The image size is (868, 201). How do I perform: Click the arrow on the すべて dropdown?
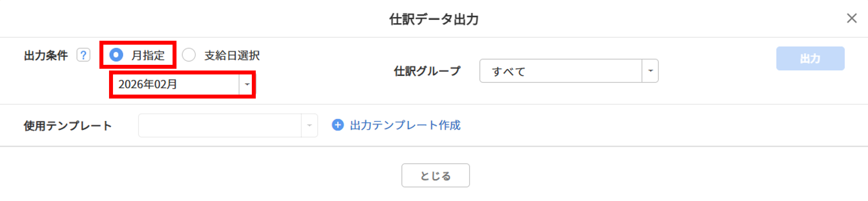point(650,71)
